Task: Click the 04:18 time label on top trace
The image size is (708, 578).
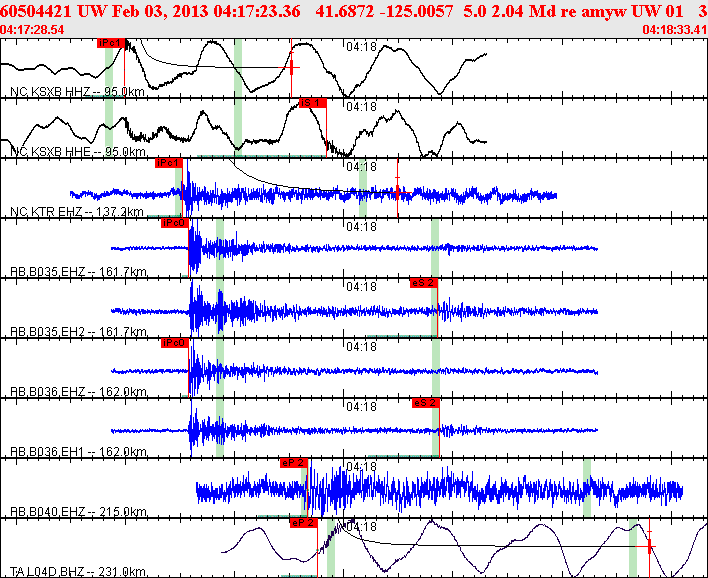Action: tap(361, 47)
